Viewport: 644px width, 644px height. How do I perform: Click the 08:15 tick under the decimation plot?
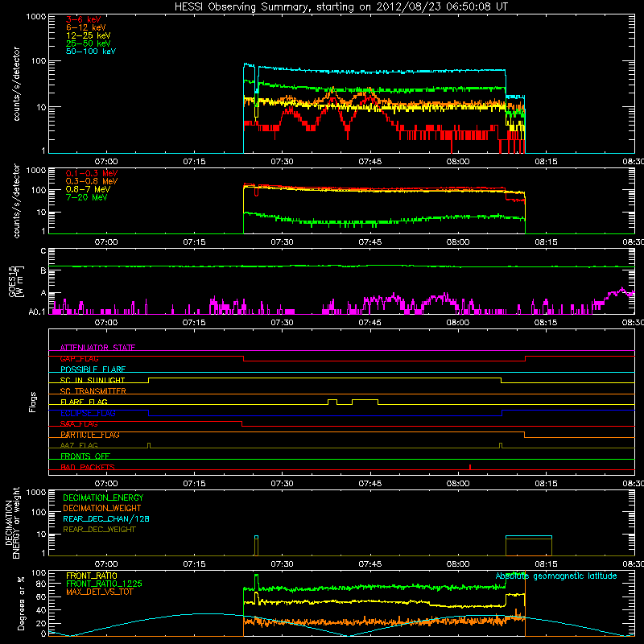click(546, 564)
